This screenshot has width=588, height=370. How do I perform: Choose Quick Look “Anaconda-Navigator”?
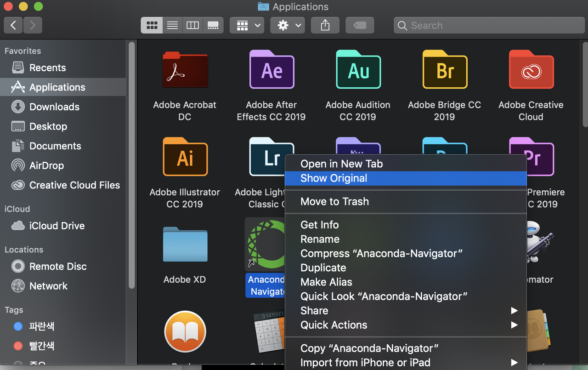[406, 296]
